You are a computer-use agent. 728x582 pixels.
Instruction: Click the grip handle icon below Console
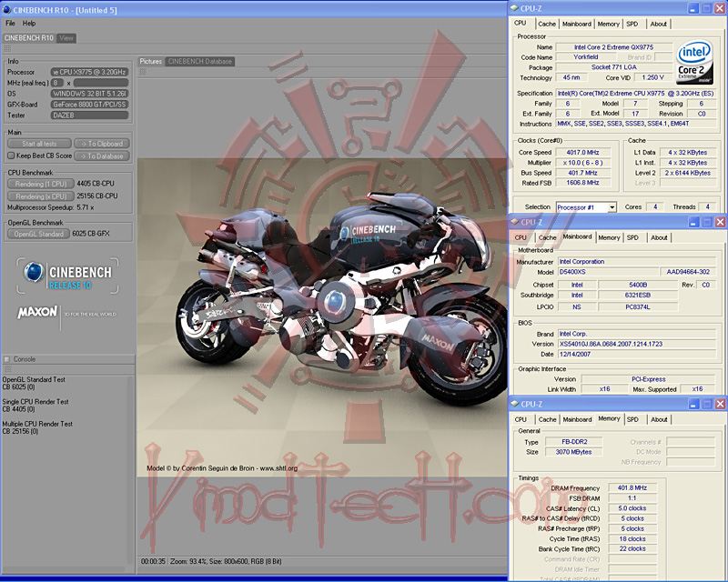[7, 369]
